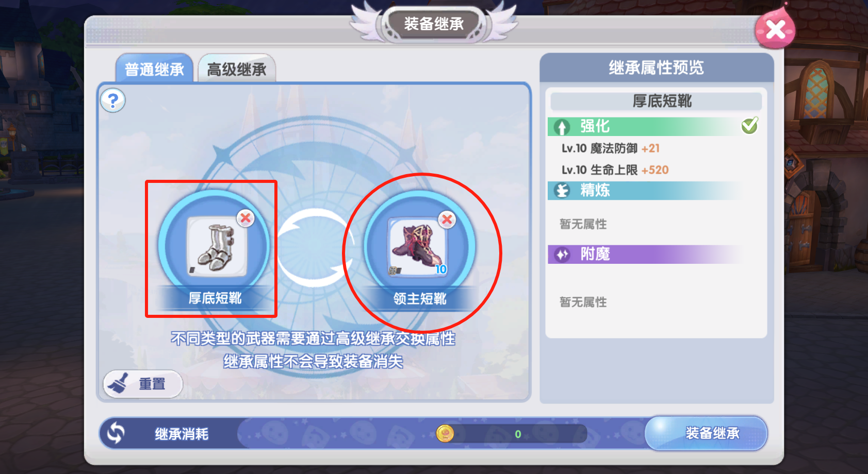Click the 强化 upgrade arrow icon
This screenshot has height=474, width=868.
[562, 127]
